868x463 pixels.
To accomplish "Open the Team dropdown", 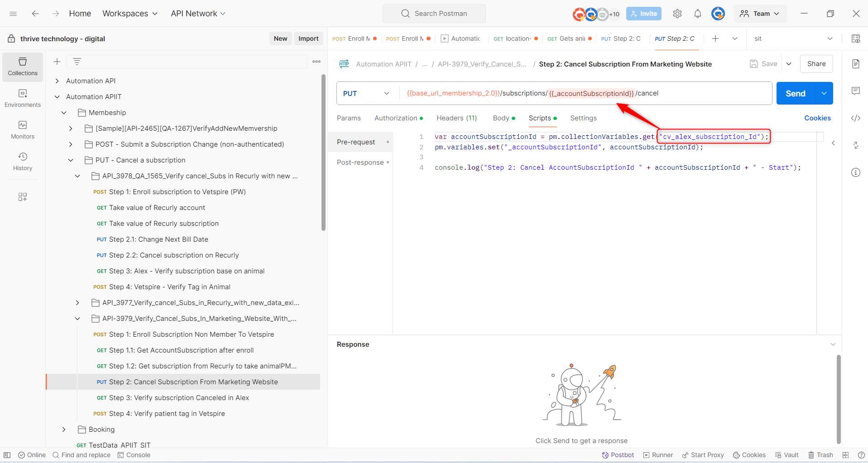I will [x=760, y=14].
